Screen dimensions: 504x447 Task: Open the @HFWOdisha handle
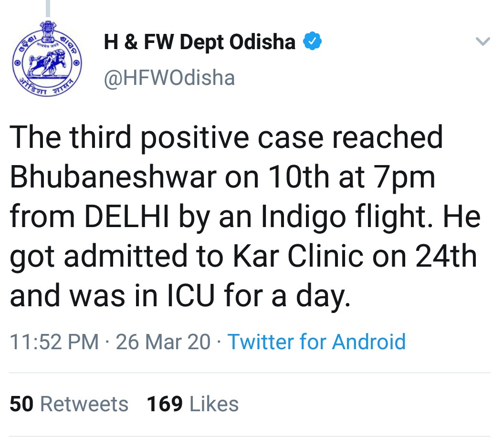169,78
